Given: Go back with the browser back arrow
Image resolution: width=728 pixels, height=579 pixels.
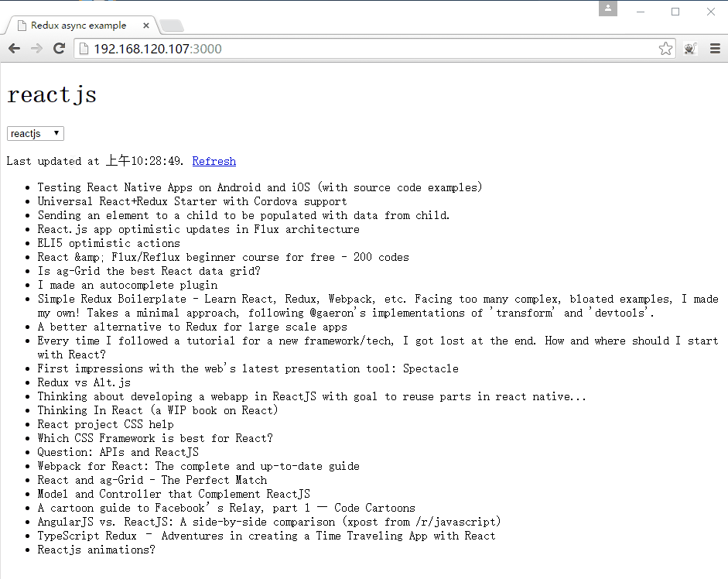Looking at the screenshot, I should 15,48.
